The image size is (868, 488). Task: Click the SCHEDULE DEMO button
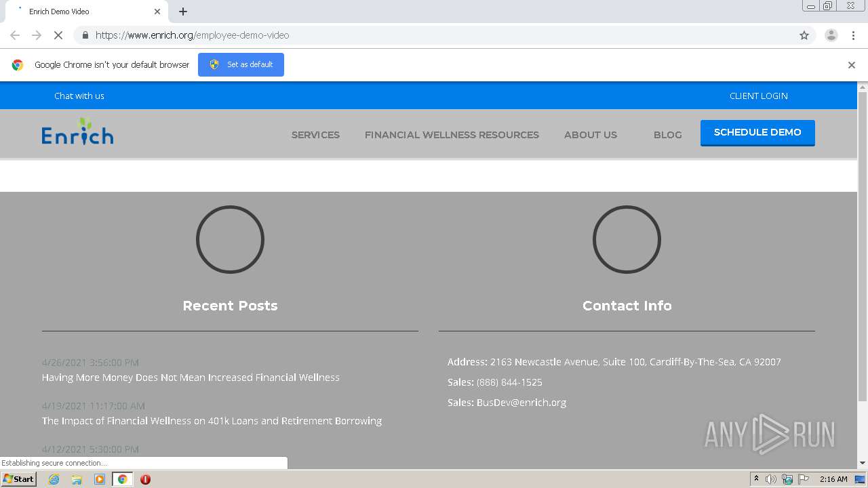757,133
